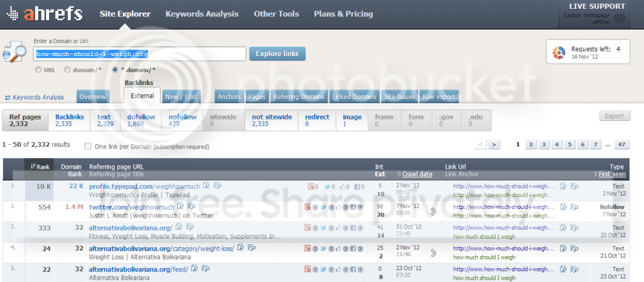Image resolution: width=644 pixels, height=282 pixels.
Task: Click the Export button
Action: point(614,116)
